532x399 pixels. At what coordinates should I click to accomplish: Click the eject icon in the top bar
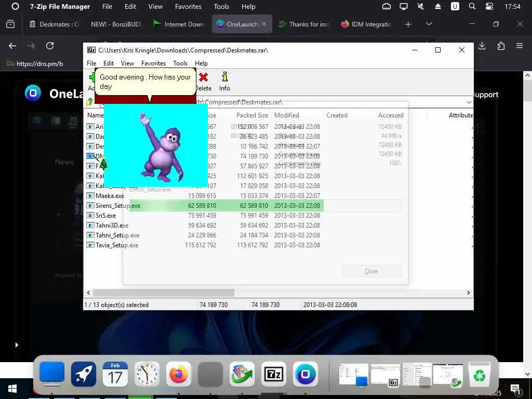coord(437,6)
